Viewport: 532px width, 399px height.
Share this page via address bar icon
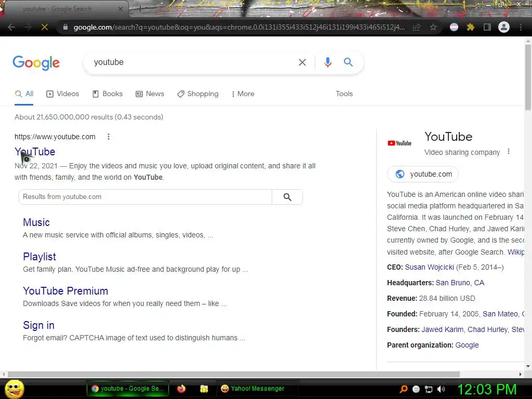417,27
